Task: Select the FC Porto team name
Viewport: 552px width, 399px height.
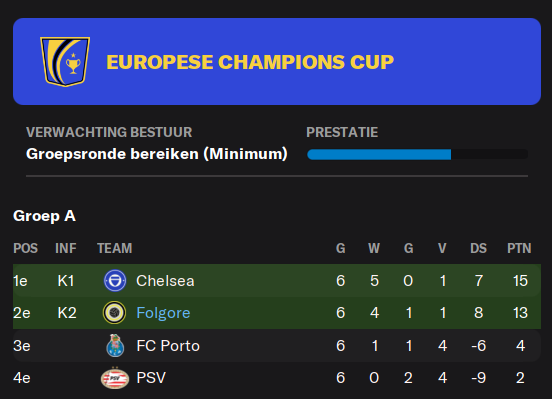Action: pos(168,345)
